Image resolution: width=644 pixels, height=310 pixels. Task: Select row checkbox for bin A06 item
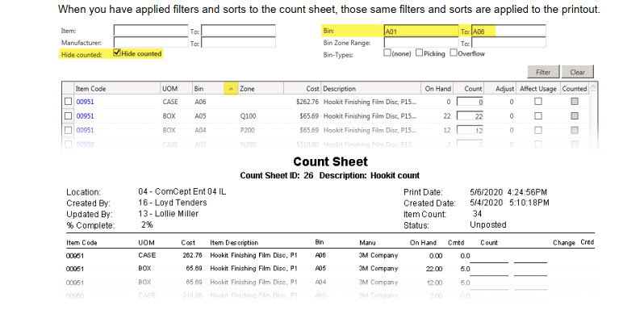[x=68, y=102]
